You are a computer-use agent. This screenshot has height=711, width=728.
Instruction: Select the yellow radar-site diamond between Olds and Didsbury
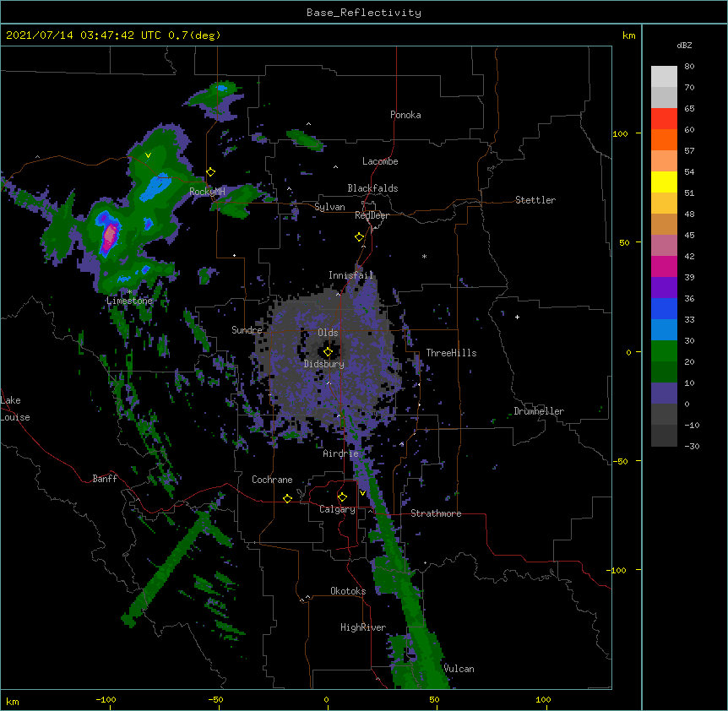tap(328, 352)
